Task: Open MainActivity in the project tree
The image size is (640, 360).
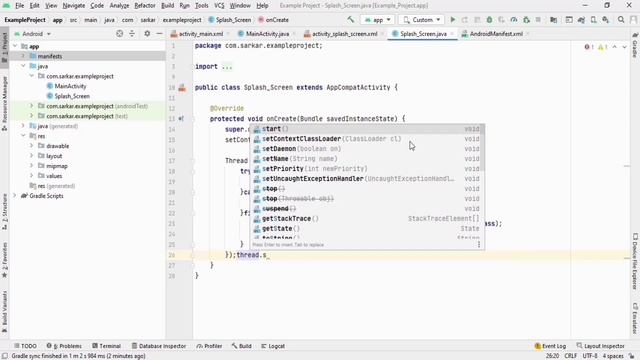Action: click(x=71, y=86)
